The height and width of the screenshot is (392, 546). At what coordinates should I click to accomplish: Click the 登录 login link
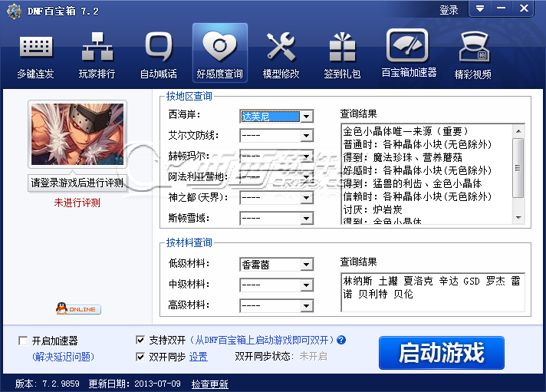(449, 10)
